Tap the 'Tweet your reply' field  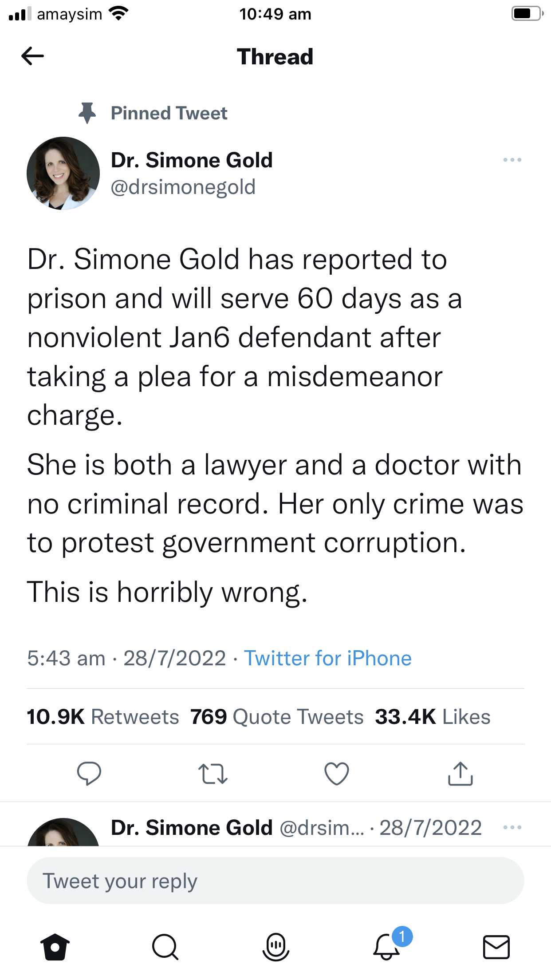[275, 881]
